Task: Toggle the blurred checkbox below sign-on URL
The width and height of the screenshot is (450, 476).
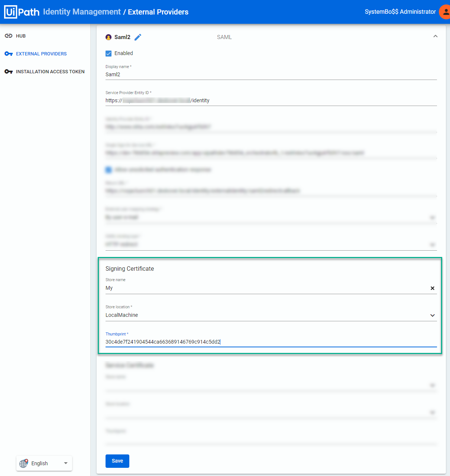Action: coord(109,170)
